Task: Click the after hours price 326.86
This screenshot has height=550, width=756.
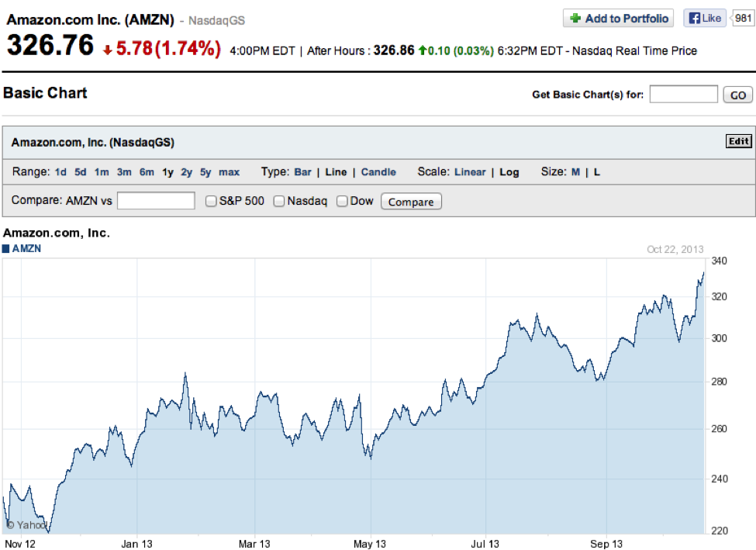Action: pyautogui.click(x=394, y=50)
